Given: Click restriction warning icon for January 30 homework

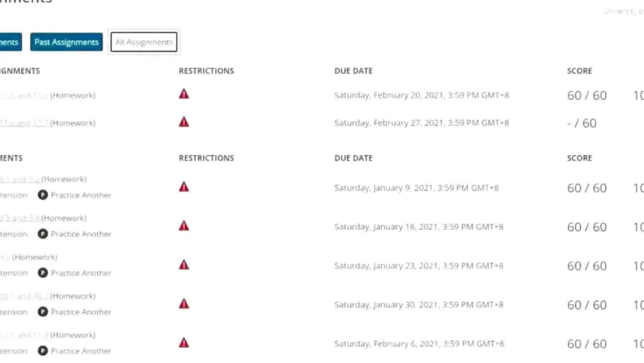Looking at the screenshot, I should (184, 304).
